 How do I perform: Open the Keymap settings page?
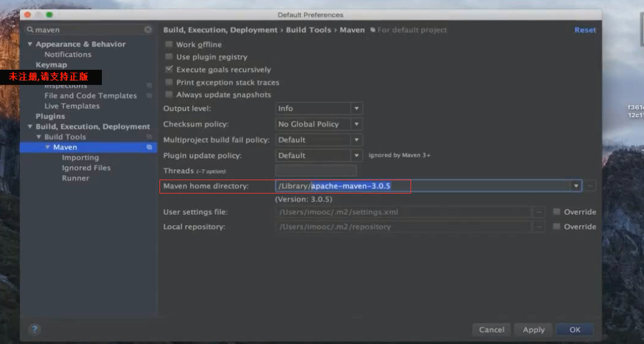(x=52, y=64)
